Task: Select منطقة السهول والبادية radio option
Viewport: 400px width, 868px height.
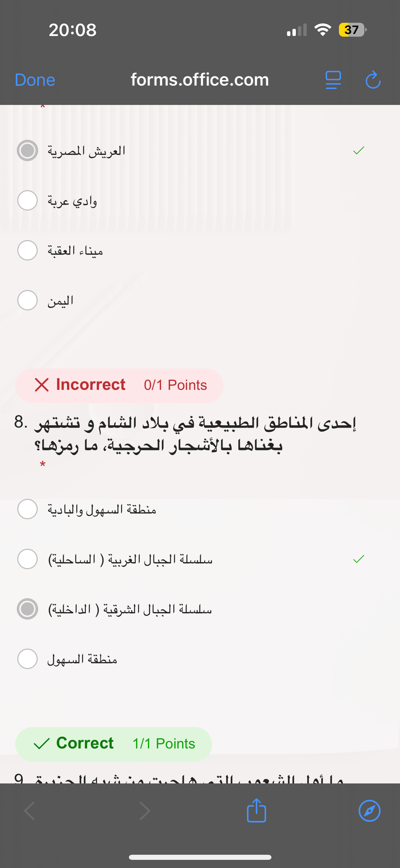Action: (x=27, y=509)
